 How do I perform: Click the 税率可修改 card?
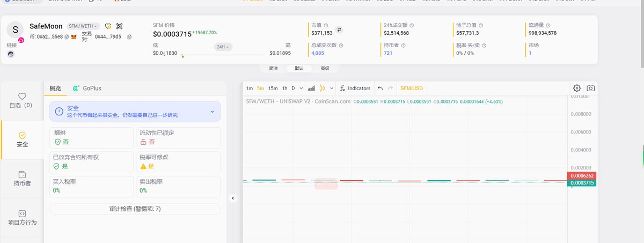click(x=178, y=162)
